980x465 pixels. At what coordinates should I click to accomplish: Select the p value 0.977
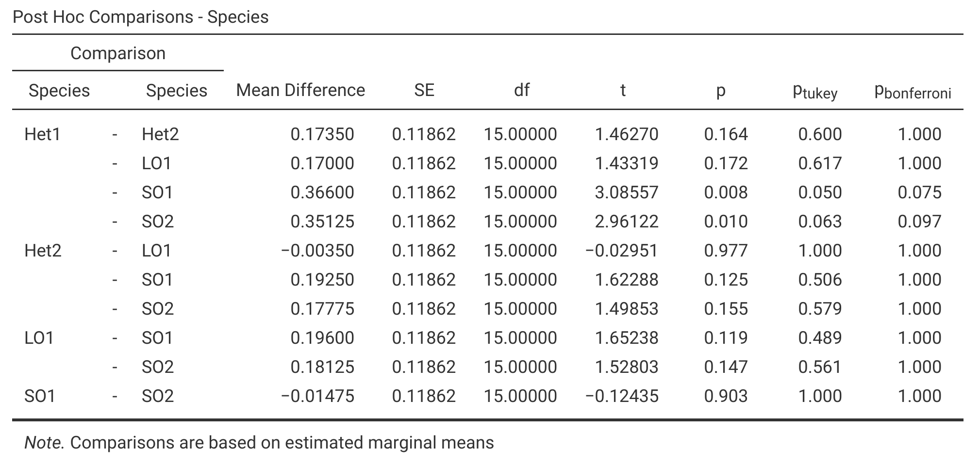point(726,251)
